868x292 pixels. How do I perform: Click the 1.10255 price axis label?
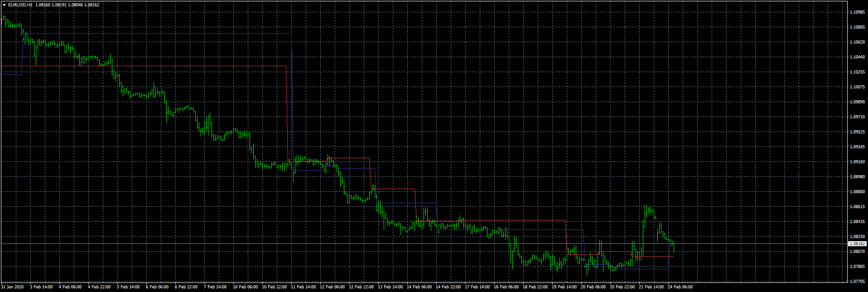(858, 72)
